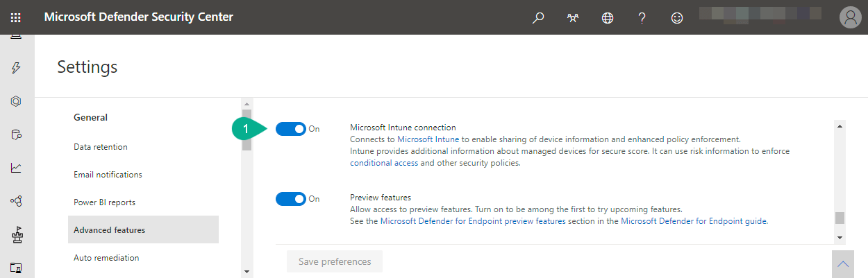Viewport: 868px width, 278px height.
Task: Click the search magnifier icon in header
Action: coord(538,18)
